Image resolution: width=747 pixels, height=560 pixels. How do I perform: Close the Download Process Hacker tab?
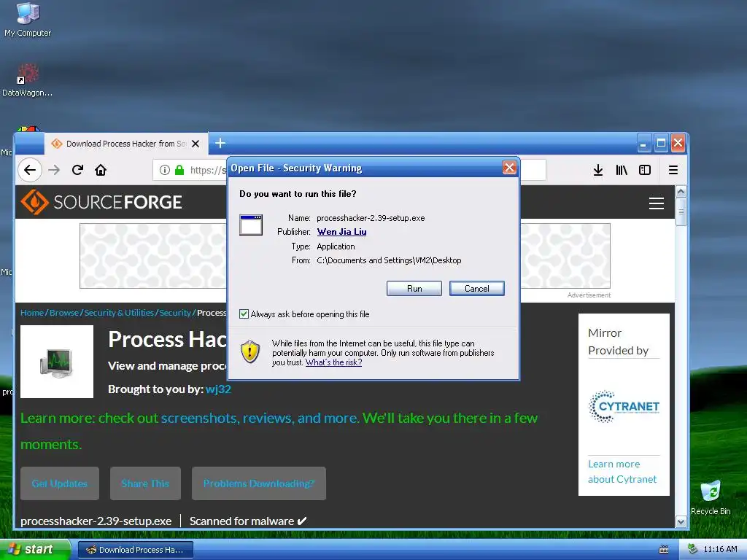[x=196, y=144]
